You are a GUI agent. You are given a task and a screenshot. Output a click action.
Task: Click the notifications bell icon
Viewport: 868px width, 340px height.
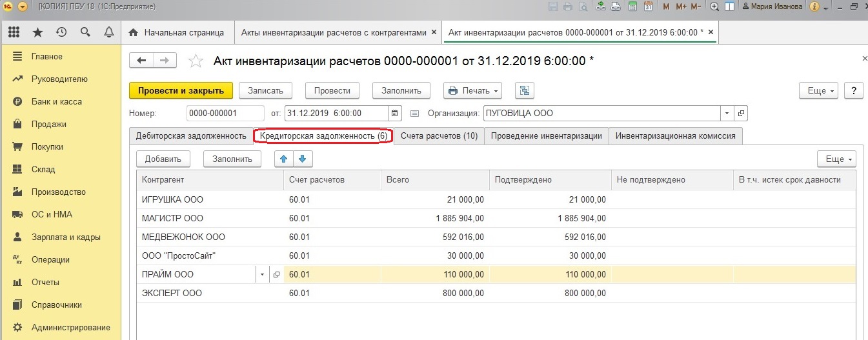108,32
